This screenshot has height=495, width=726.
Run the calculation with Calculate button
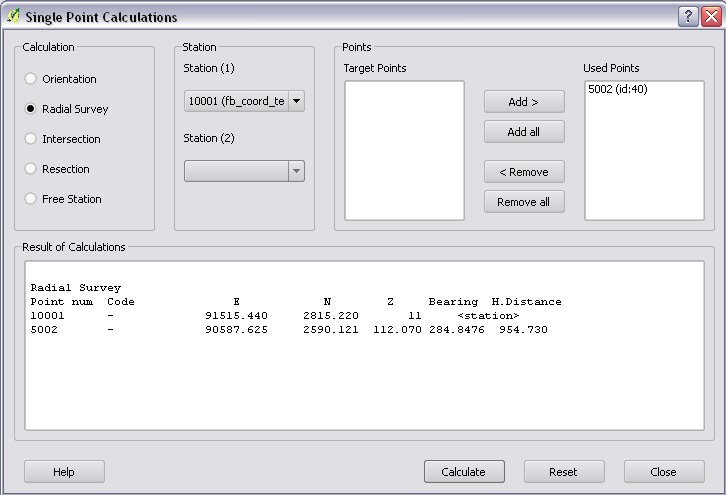pos(464,472)
